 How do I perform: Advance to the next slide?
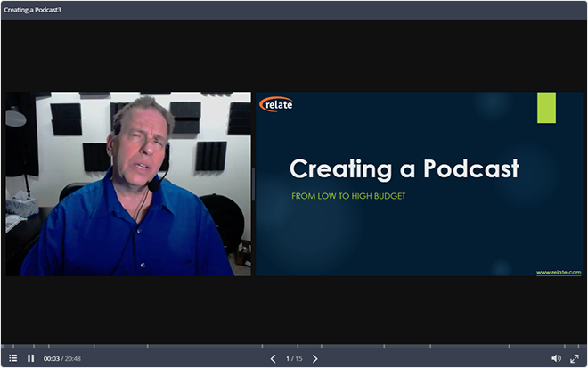coord(315,358)
